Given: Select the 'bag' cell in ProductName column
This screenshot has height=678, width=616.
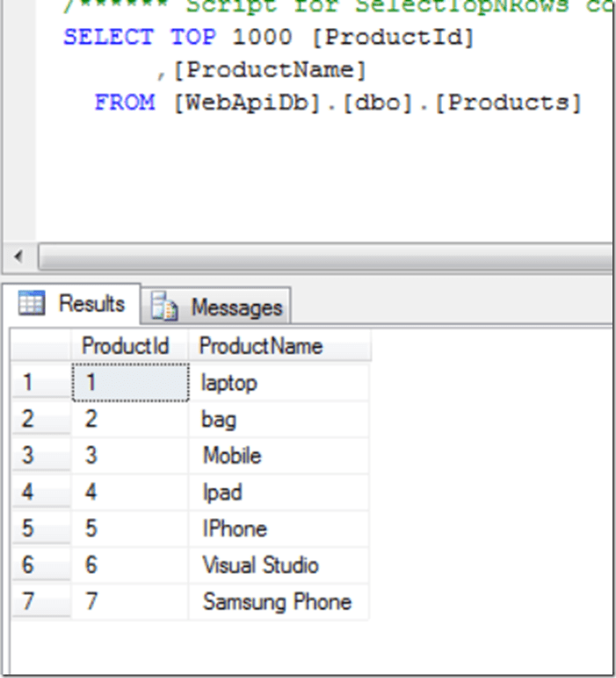Looking at the screenshot, I should point(219,419).
